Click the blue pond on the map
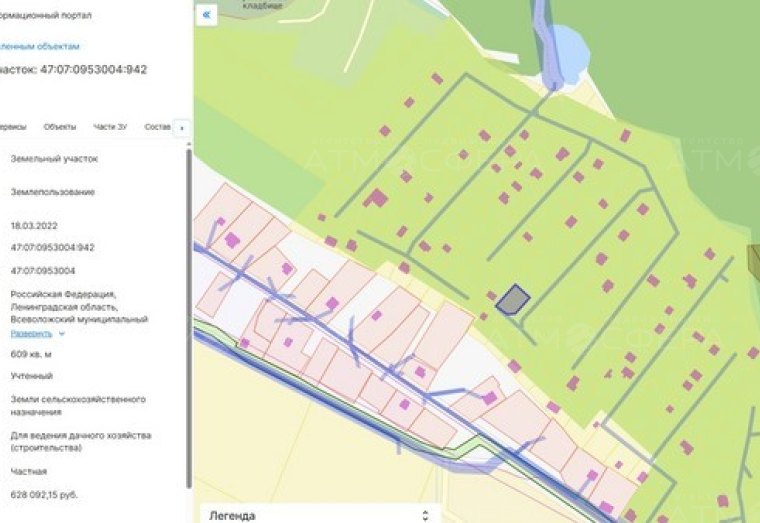The width and height of the screenshot is (760, 523). click(572, 56)
